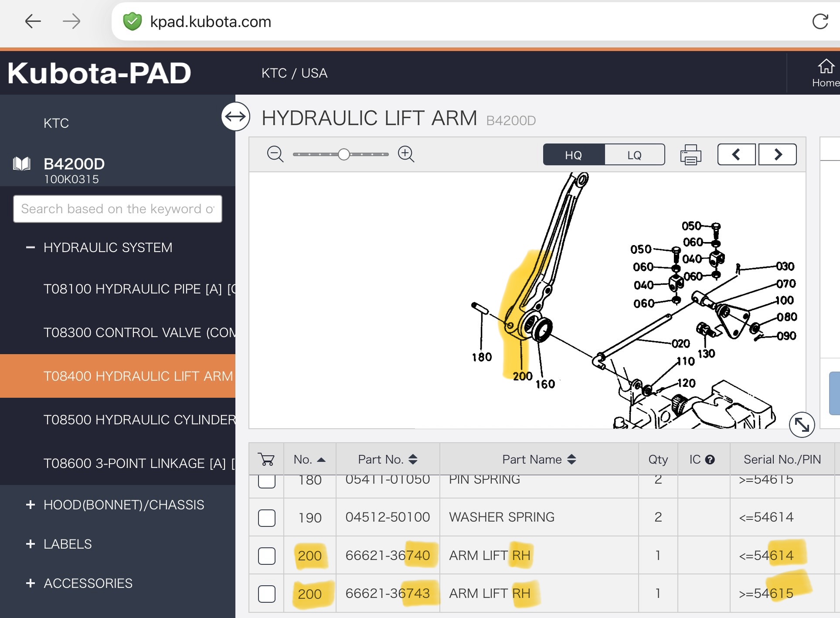Collapse the HYDRAULIC SYSTEM section
840x618 pixels.
(x=31, y=248)
